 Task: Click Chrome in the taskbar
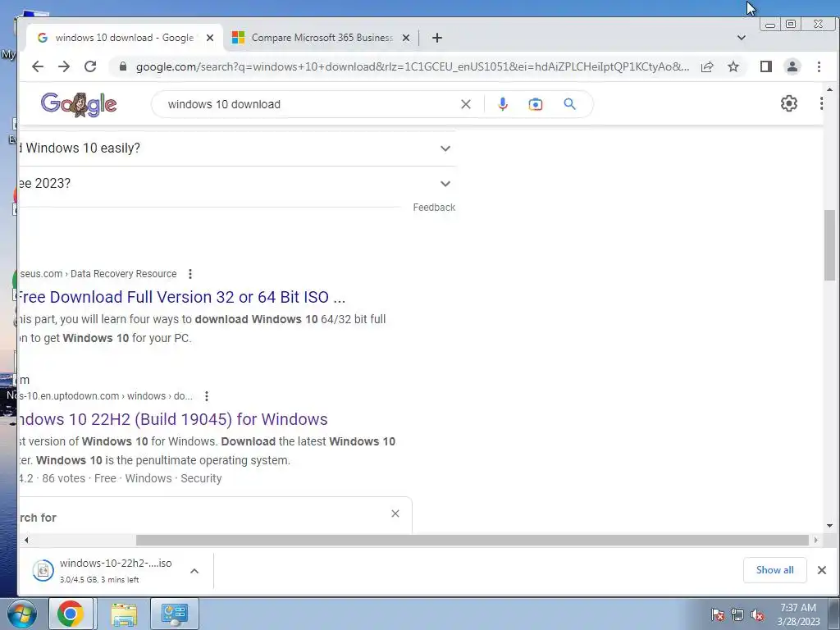[x=71, y=614]
